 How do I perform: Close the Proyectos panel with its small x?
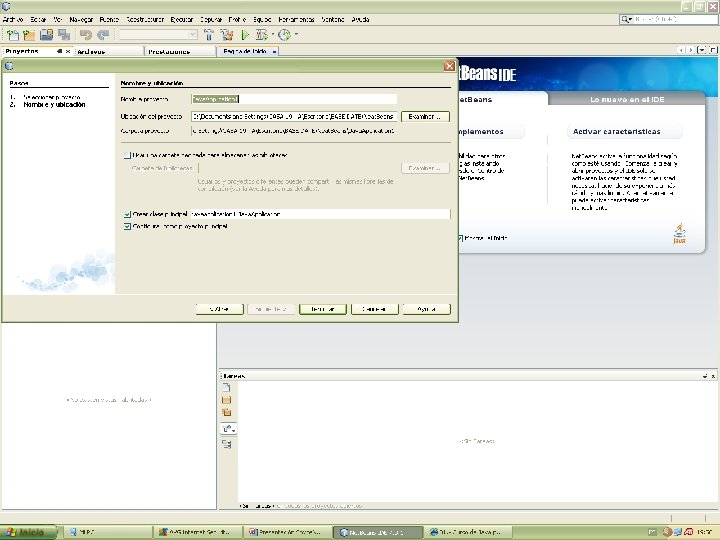click(x=68, y=51)
